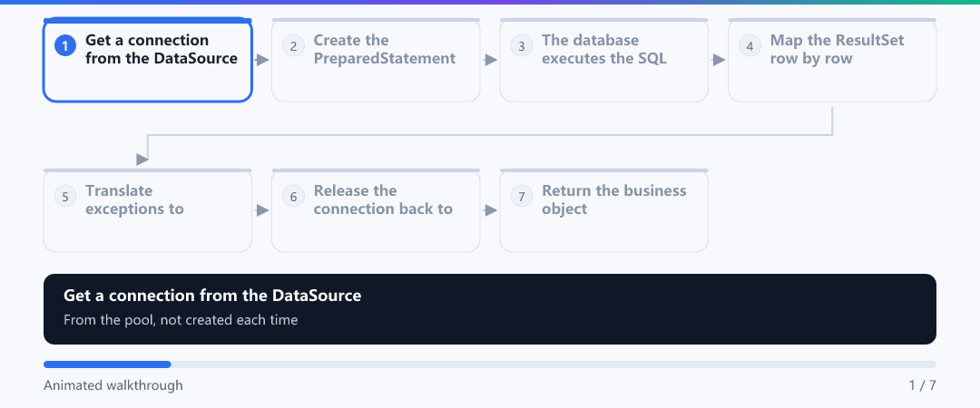Click the walkthrough progress bar

(x=489, y=364)
